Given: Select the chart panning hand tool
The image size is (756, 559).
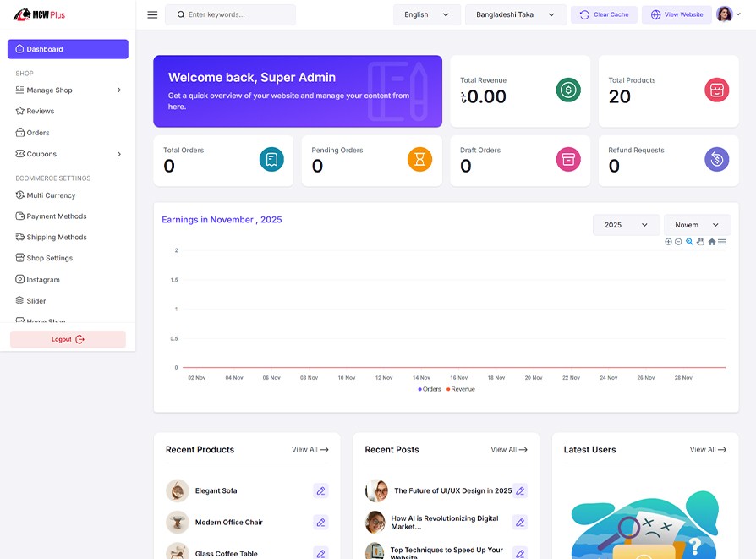Looking at the screenshot, I should pyautogui.click(x=700, y=242).
